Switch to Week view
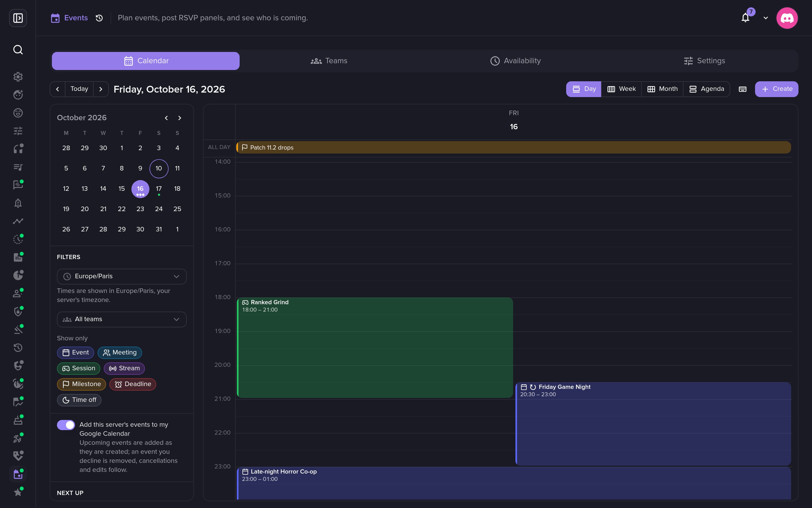Screen dimensions: 812x508 tap(621, 89)
